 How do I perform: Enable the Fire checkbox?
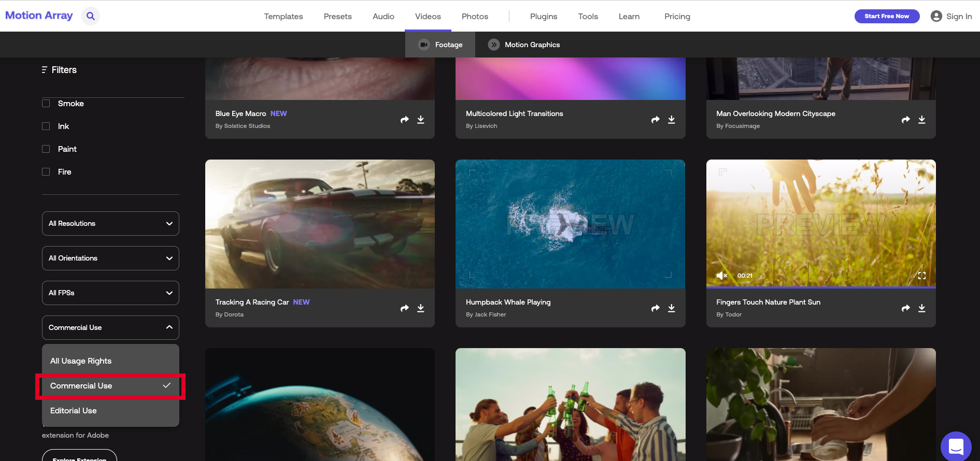coord(46,172)
